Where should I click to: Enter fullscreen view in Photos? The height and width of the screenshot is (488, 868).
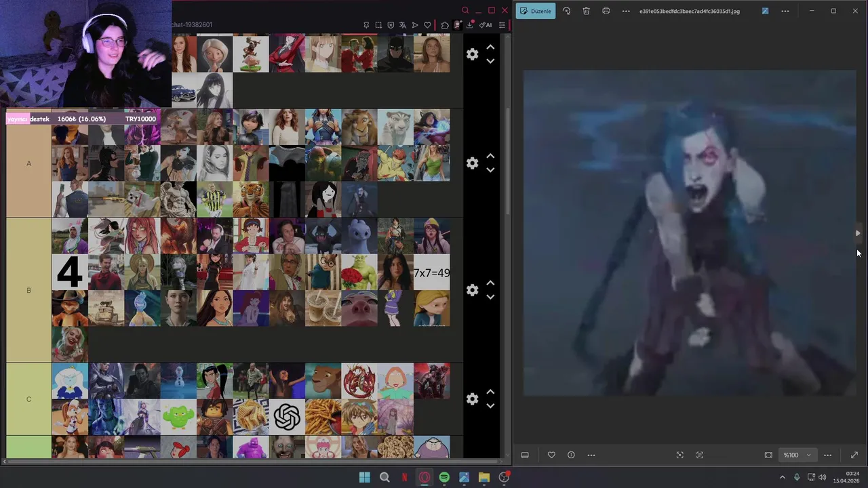[x=854, y=455]
